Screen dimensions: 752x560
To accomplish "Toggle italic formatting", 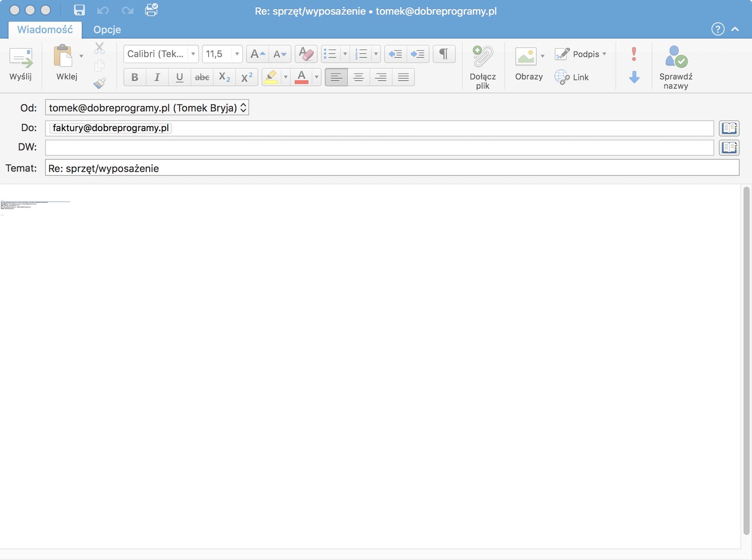I will (157, 77).
